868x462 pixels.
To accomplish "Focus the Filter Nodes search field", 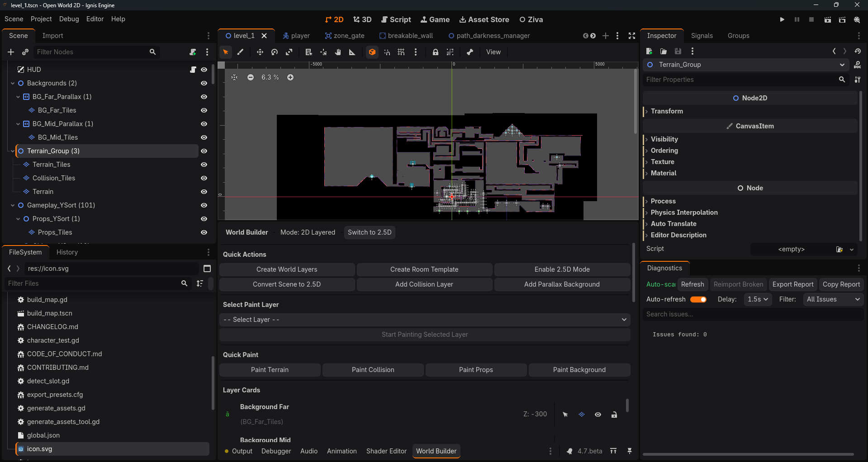I will click(96, 52).
